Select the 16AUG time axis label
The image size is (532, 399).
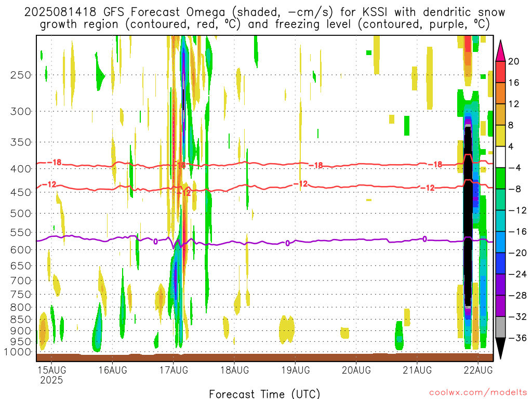113,370
